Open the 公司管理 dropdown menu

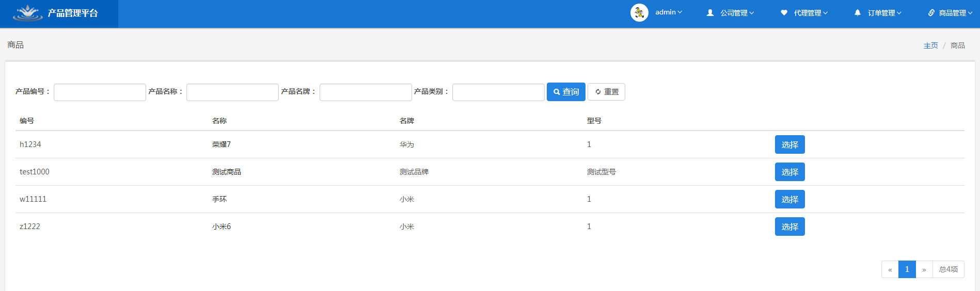737,13
